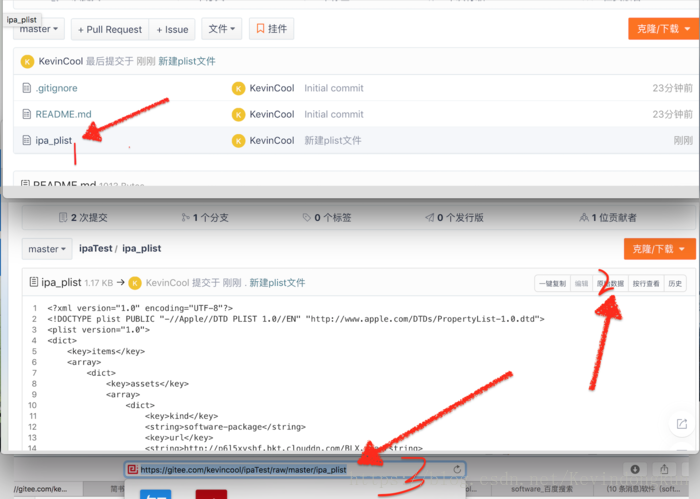Click the file icon beside README.md row
The height and width of the screenshot is (499, 700).
tap(27, 114)
